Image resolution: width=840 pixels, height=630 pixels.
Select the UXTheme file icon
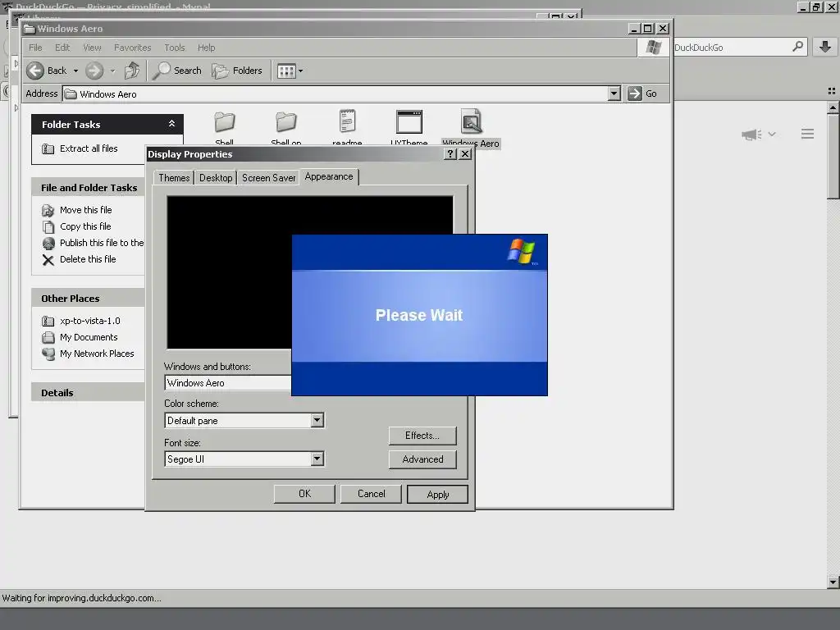[409, 122]
